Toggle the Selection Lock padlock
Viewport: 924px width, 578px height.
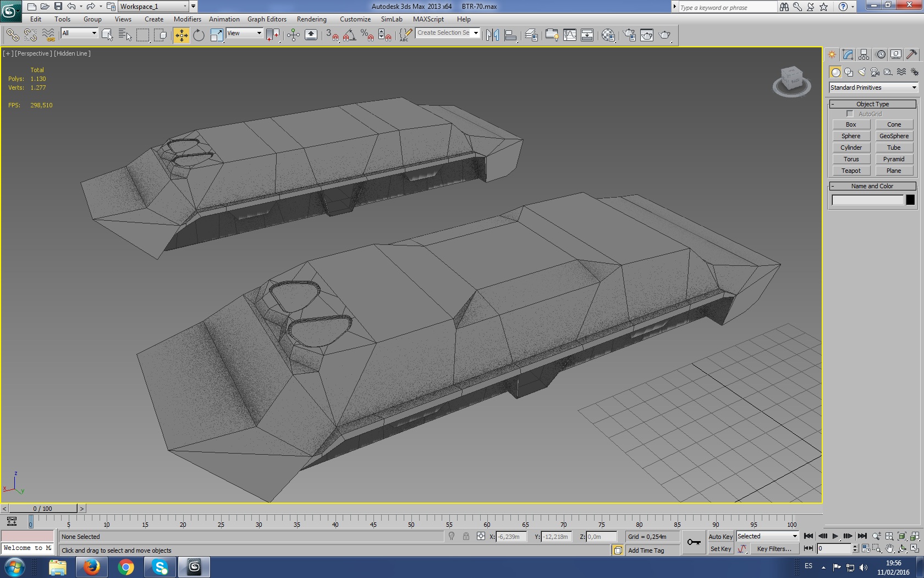coord(466,536)
